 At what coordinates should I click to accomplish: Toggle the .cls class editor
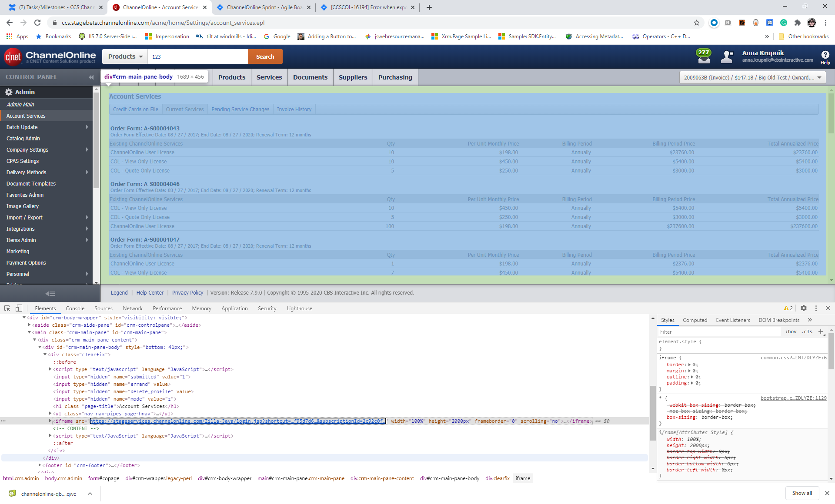click(808, 332)
